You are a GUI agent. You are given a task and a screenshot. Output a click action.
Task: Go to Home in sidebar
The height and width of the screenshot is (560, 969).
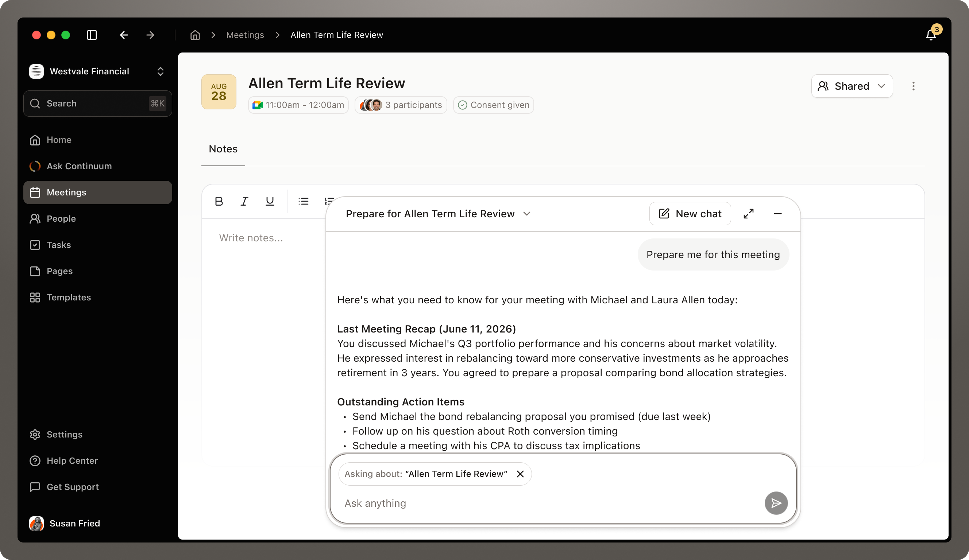pyautogui.click(x=98, y=140)
